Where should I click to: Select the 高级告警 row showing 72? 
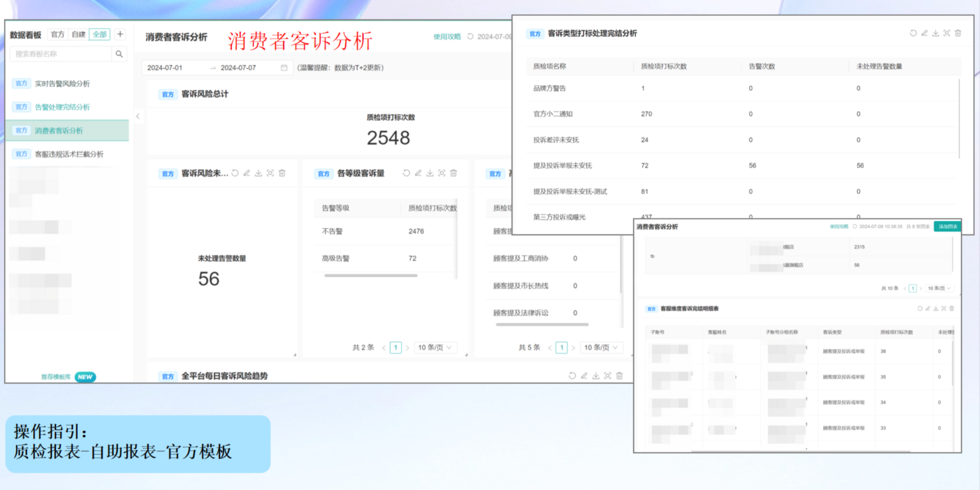385,258
